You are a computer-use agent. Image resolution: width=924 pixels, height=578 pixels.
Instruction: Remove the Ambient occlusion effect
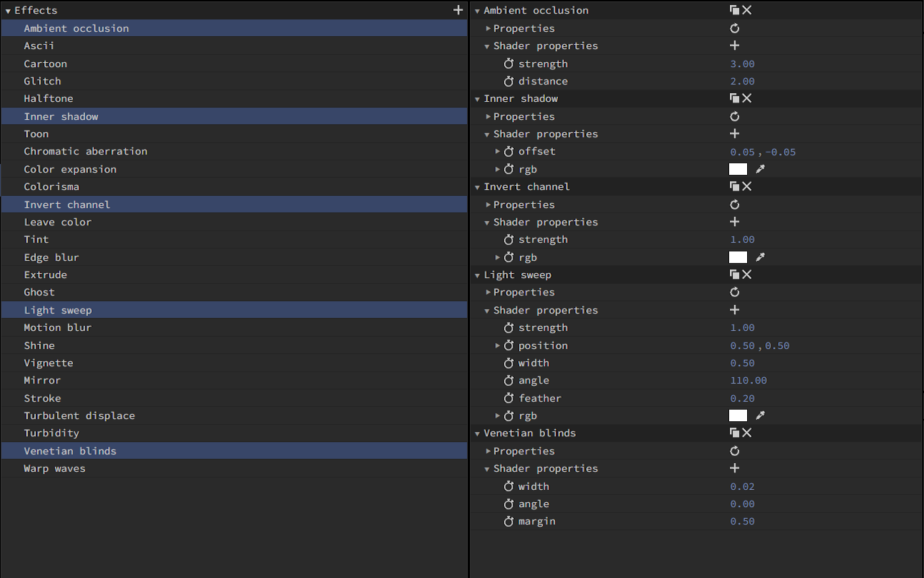pos(747,10)
